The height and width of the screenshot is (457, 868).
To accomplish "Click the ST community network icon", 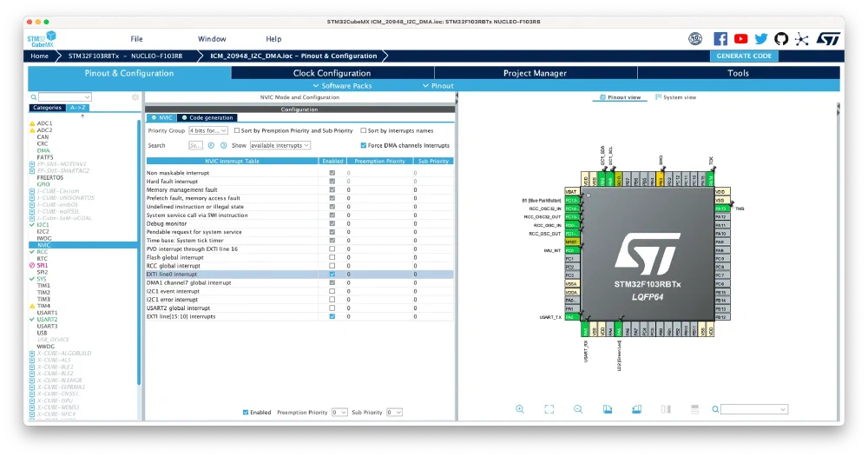I will tap(801, 39).
